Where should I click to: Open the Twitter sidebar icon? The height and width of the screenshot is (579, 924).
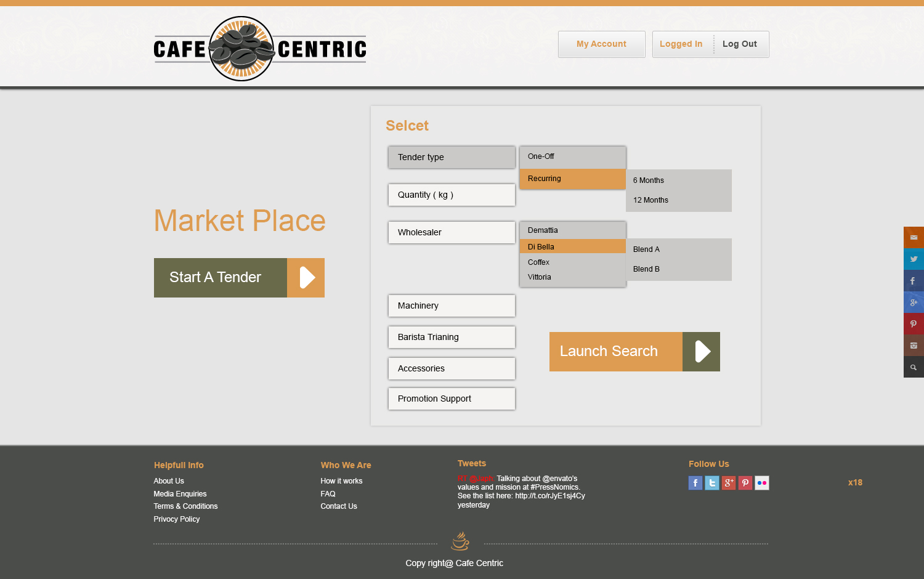coord(914,259)
